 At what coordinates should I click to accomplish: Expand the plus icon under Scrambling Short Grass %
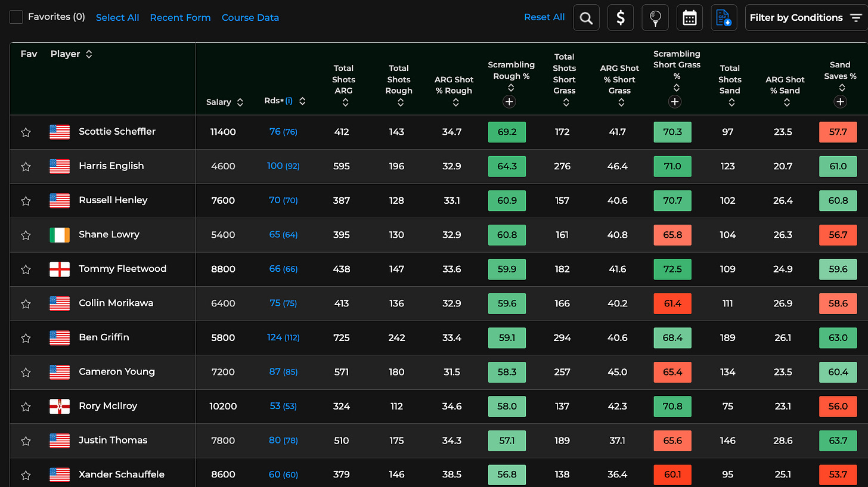pyautogui.click(x=675, y=102)
